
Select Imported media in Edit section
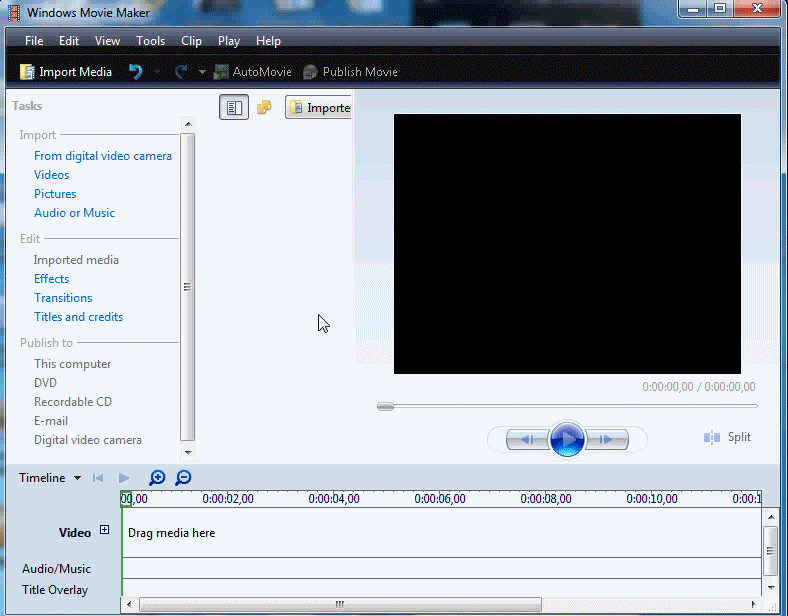76,260
